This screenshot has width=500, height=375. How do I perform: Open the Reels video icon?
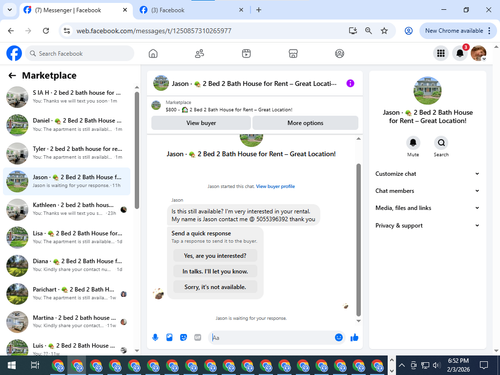pyautogui.click(x=246, y=53)
